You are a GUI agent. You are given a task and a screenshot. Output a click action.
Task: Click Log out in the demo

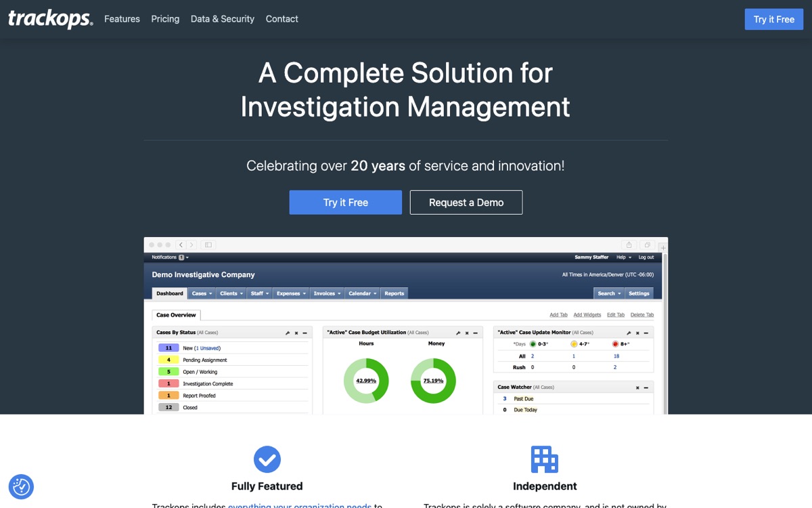(646, 257)
